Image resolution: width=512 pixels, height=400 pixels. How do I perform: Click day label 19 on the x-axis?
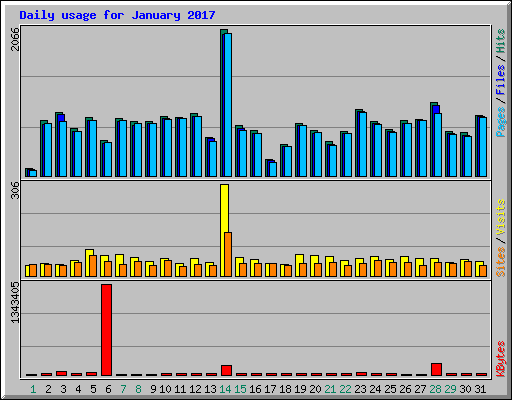300,389
